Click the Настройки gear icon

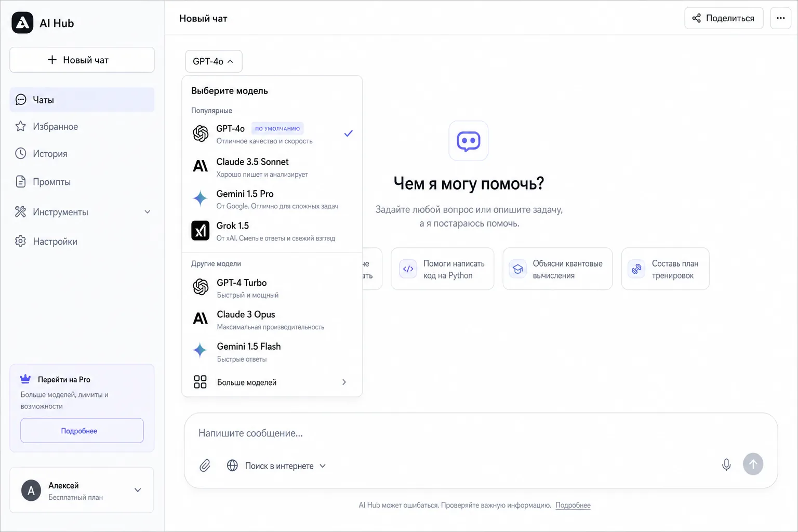pos(21,241)
